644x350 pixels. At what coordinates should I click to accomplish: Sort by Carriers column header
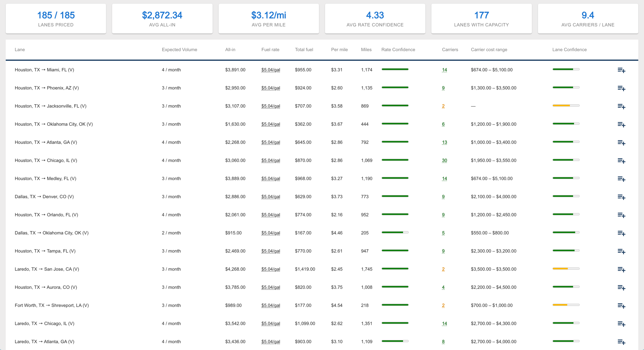tap(450, 50)
